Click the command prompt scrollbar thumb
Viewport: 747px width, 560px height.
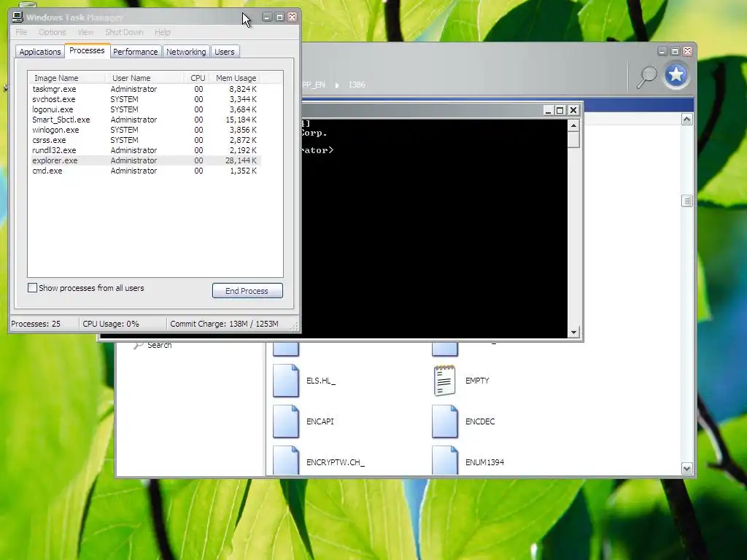(x=573, y=140)
